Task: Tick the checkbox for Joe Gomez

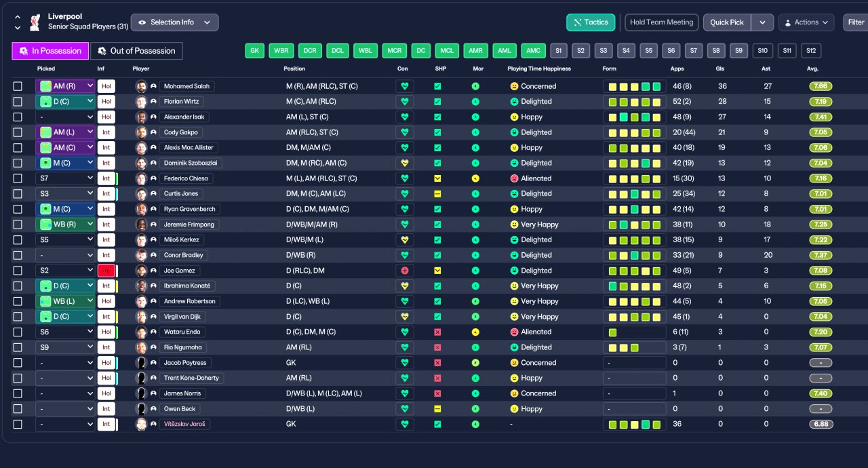Action: tap(18, 271)
